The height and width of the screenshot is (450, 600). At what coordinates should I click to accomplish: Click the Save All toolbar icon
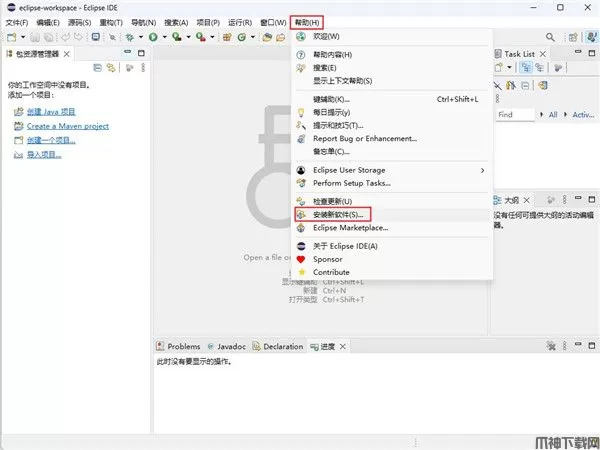point(48,37)
